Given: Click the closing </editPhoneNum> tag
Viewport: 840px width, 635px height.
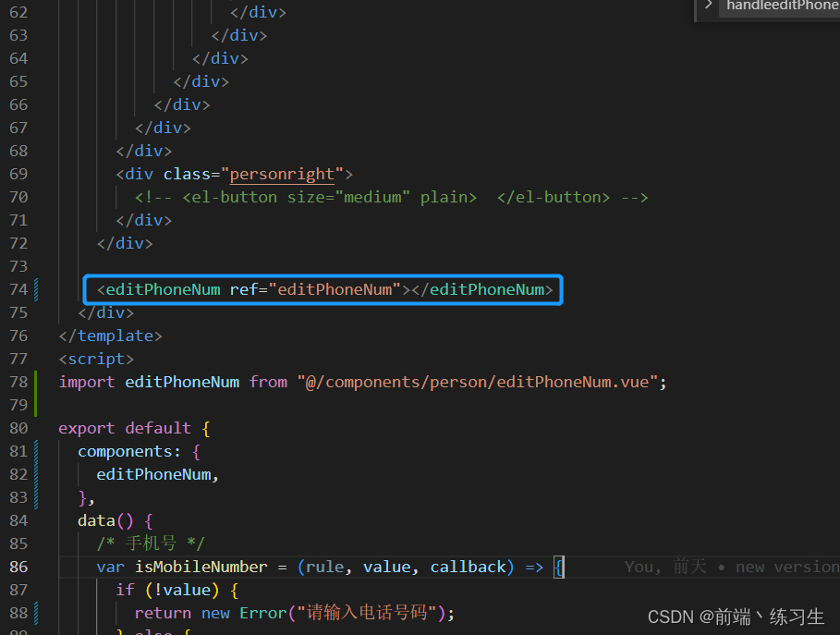Looking at the screenshot, I should [482, 289].
